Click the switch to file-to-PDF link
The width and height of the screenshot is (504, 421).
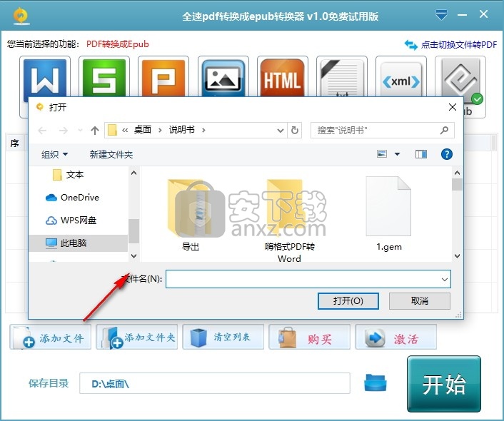[x=450, y=44]
